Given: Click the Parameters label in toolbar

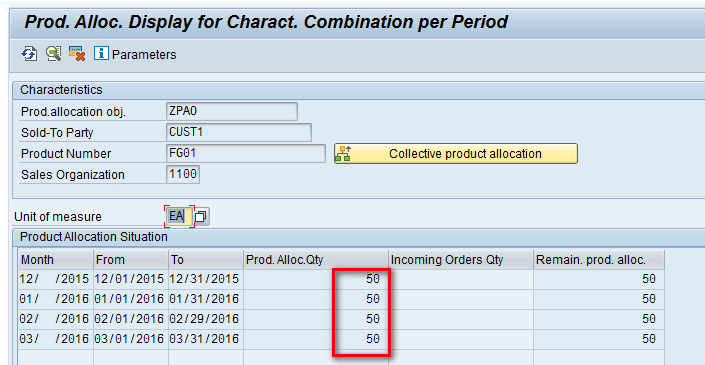Looking at the screenshot, I should pyautogui.click(x=144, y=55).
